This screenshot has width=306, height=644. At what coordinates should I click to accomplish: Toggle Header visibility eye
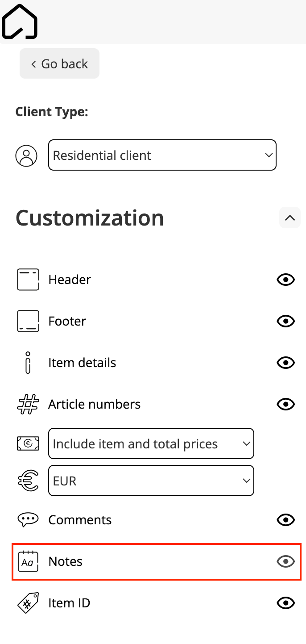click(x=286, y=280)
